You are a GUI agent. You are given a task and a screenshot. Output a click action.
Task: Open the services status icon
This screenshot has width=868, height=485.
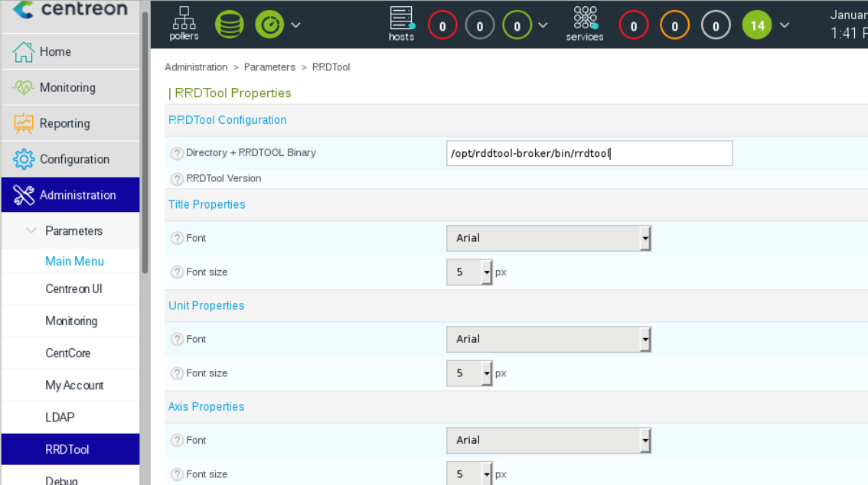(x=585, y=24)
